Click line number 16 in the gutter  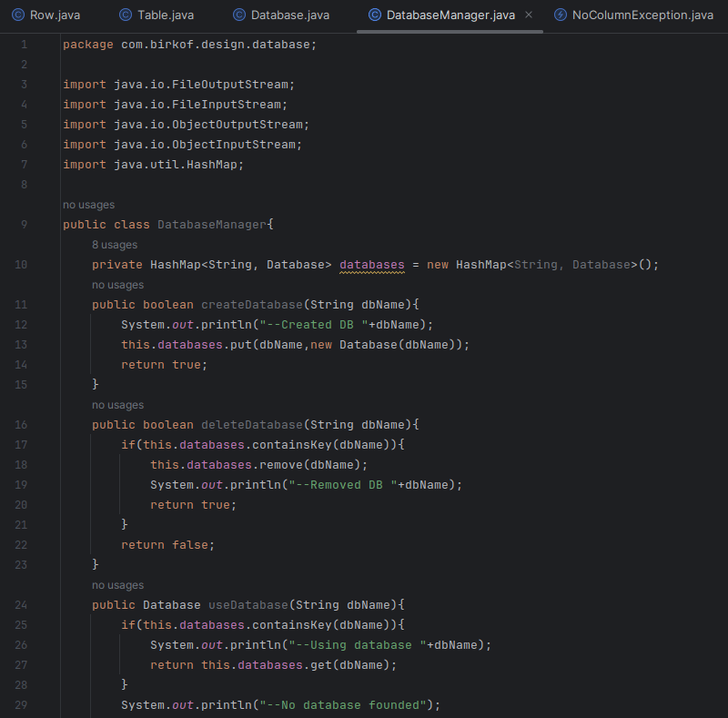coord(21,425)
